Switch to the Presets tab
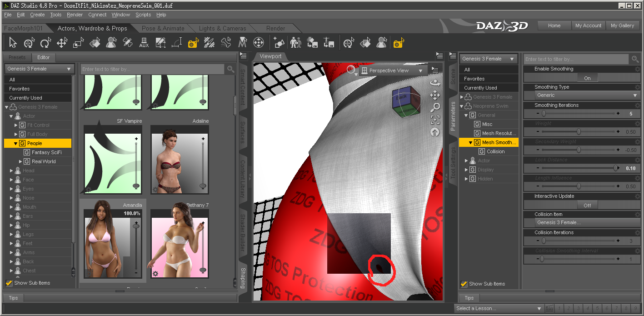This screenshot has width=644, height=316. [x=17, y=57]
